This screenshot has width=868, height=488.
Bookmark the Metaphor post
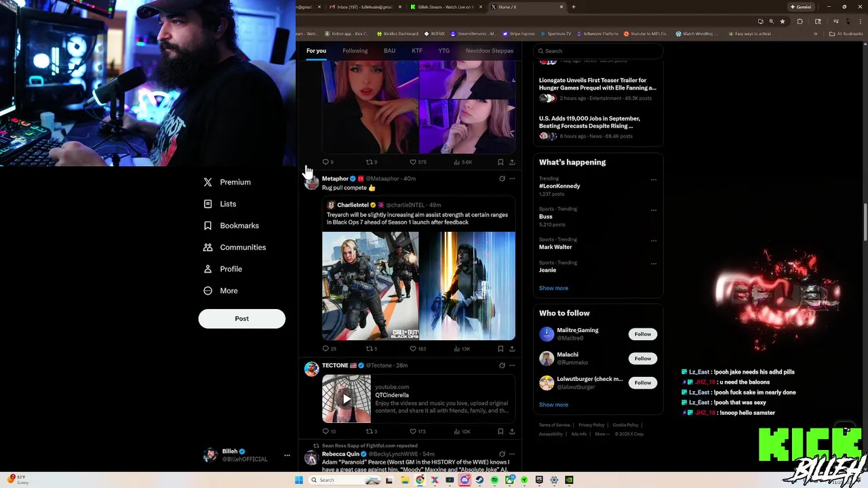(500, 349)
